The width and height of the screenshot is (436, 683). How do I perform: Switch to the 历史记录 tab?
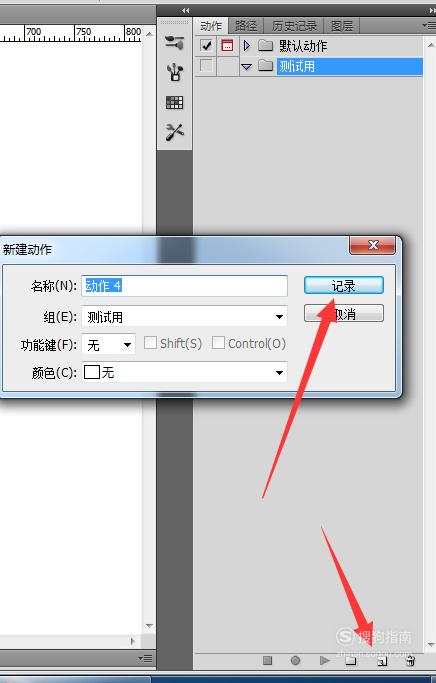click(294, 26)
